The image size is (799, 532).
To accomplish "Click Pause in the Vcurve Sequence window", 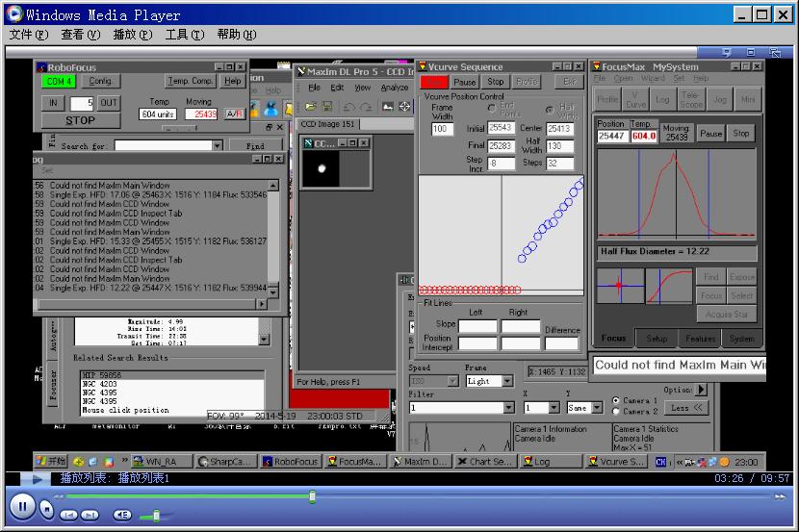I will tap(464, 82).
